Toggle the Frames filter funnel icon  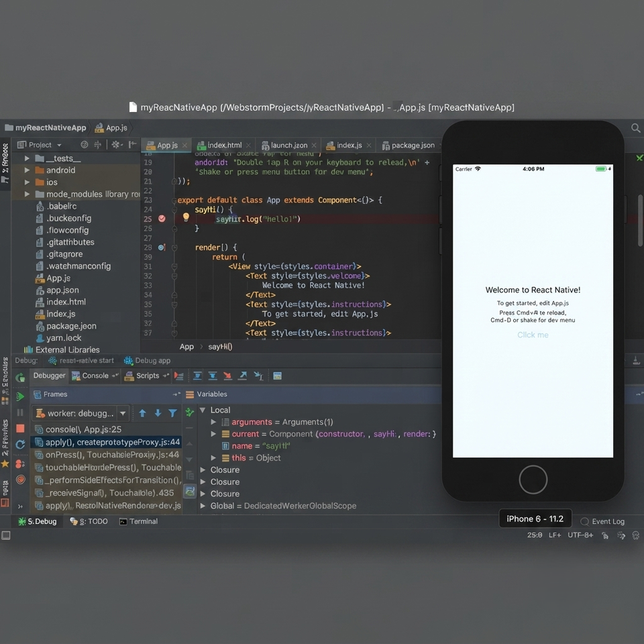[x=172, y=413]
